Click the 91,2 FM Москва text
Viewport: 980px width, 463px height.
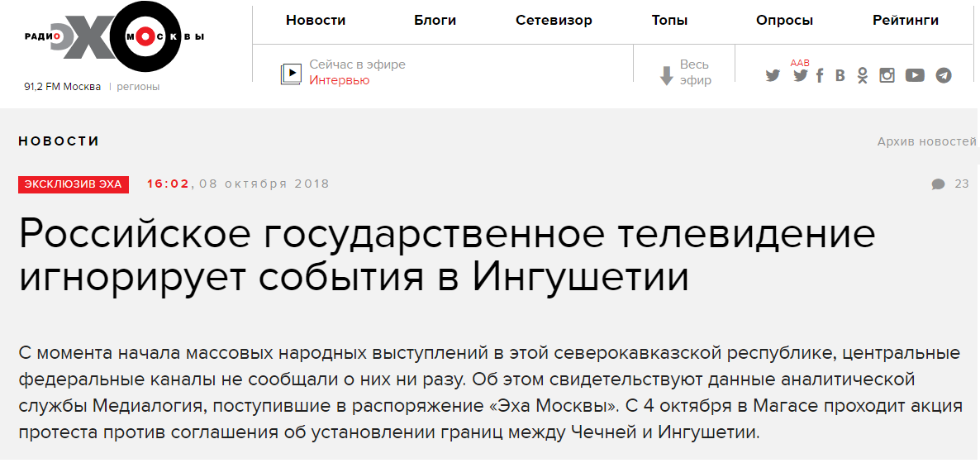(63, 87)
